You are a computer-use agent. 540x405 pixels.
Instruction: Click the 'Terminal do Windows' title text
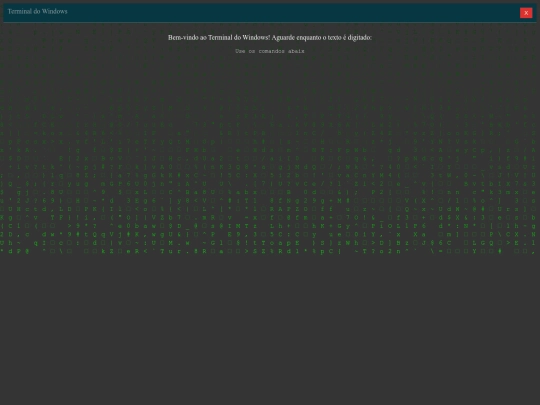pos(38,11)
